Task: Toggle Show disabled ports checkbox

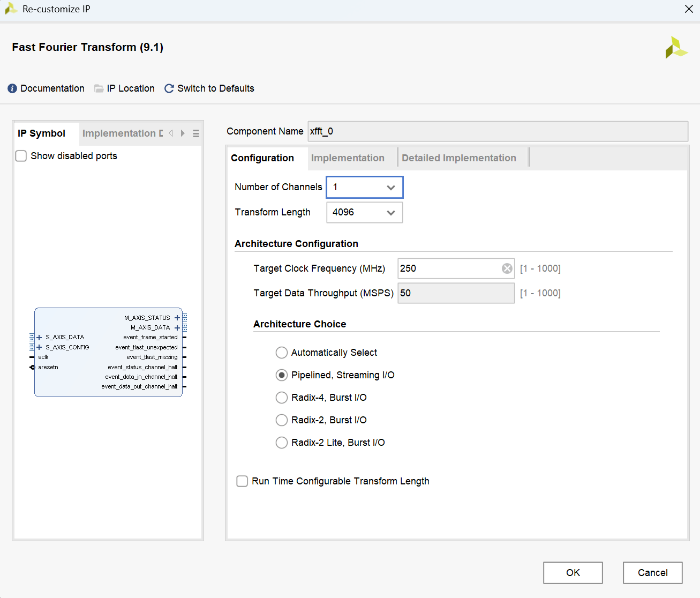Action: [21, 156]
